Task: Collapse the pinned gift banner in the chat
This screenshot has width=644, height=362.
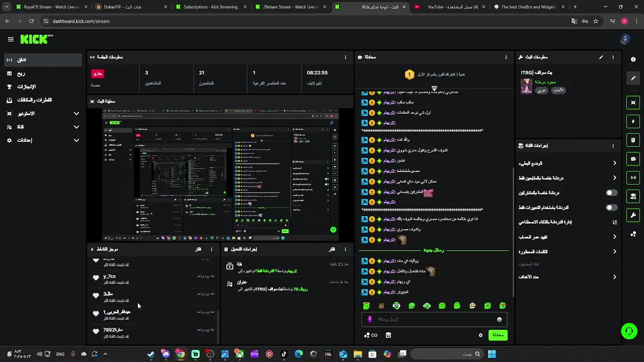Action: coord(434,88)
